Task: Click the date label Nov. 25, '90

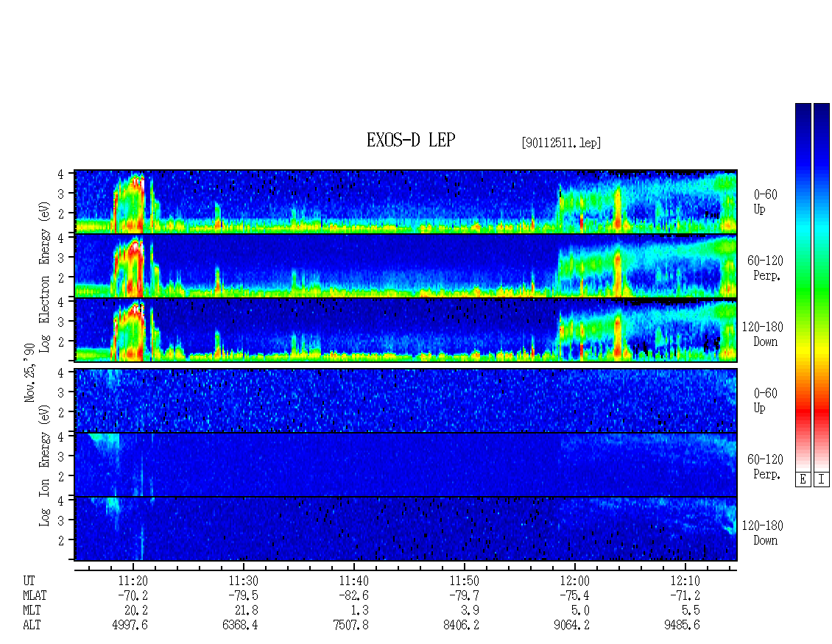Action: pyautogui.click(x=29, y=372)
